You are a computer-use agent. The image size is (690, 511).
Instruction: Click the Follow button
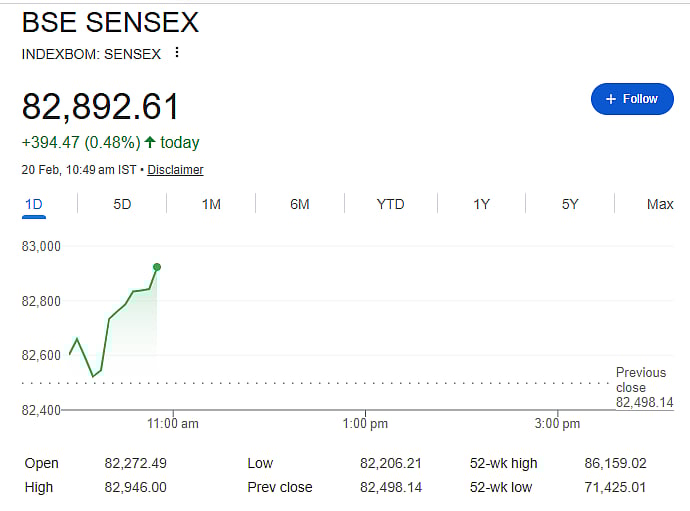(x=631, y=99)
